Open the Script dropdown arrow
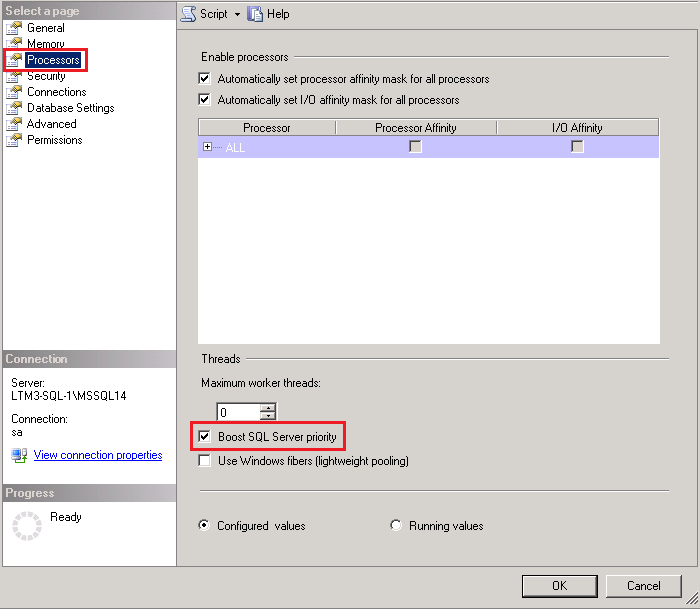Image resolution: width=700 pixels, height=609 pixels. 238,15
